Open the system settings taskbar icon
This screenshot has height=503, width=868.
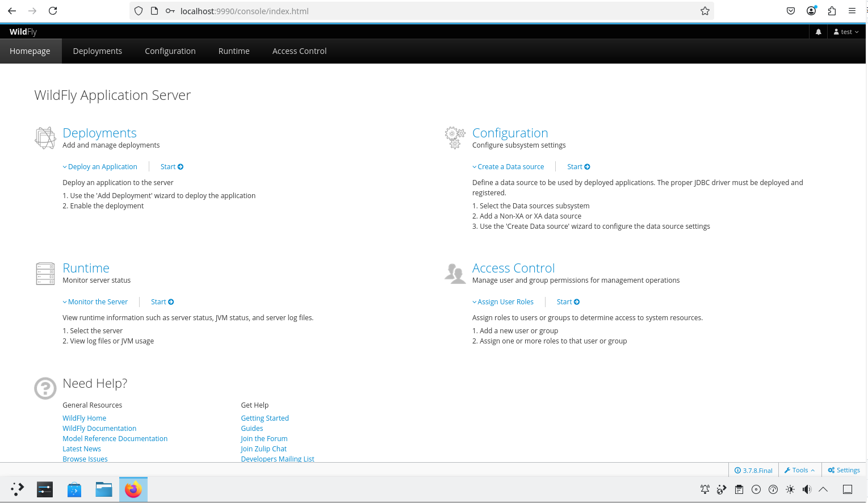coord(45,489)
